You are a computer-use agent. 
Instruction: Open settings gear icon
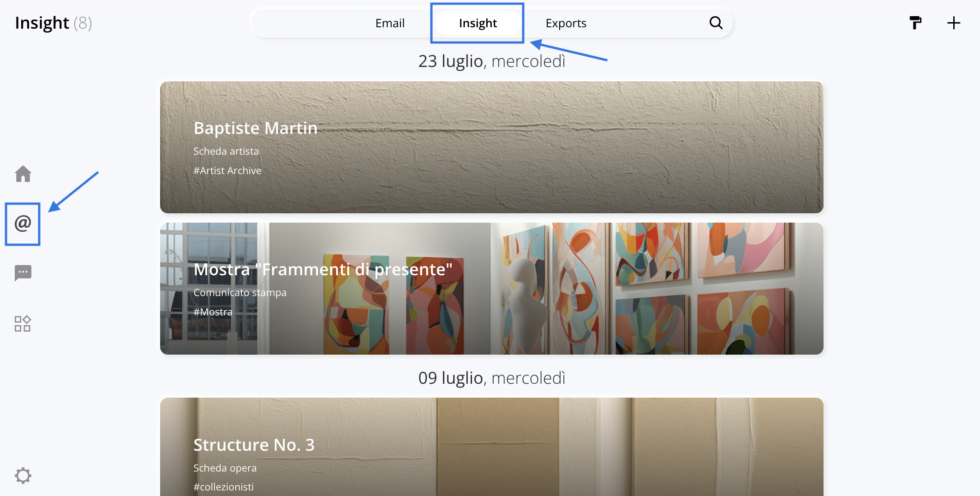(x=23, y=475)
